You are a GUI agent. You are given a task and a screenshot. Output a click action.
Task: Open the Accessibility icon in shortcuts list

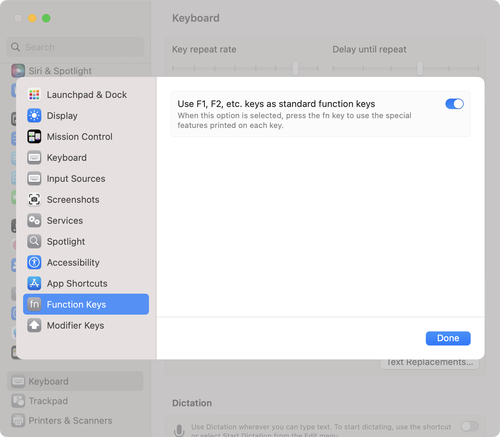tap(34, 263)
